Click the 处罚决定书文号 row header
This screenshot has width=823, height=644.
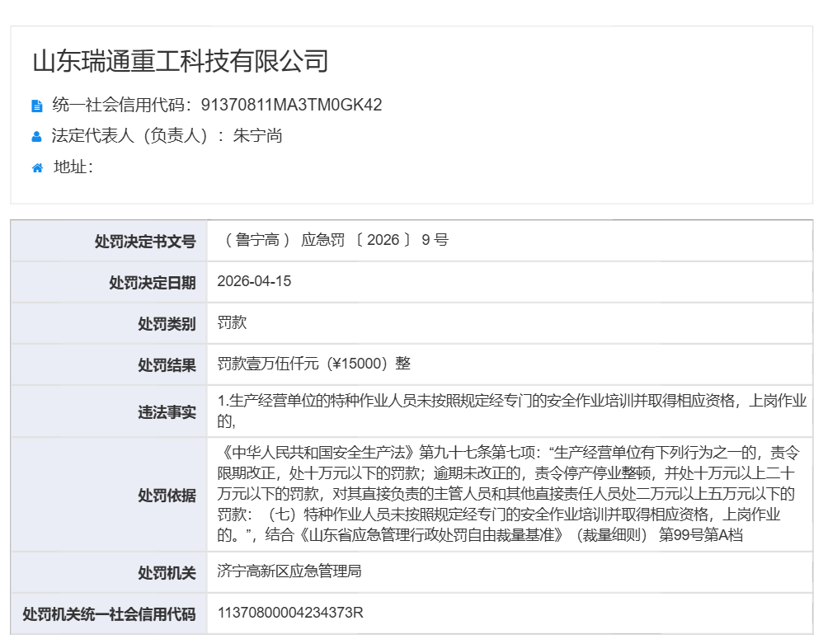[x=145, y=242]
